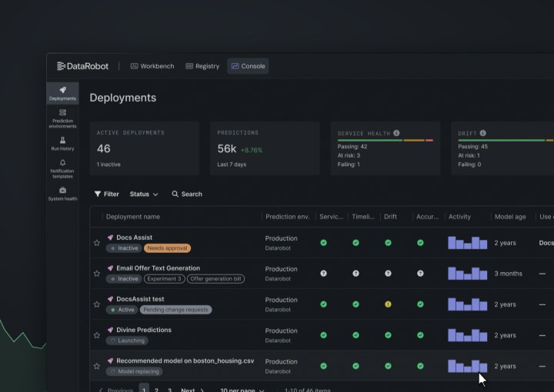554x392 pixels.
Task: Star the Recommended model on boston_housing.csv row
Action: pos(97,366)
